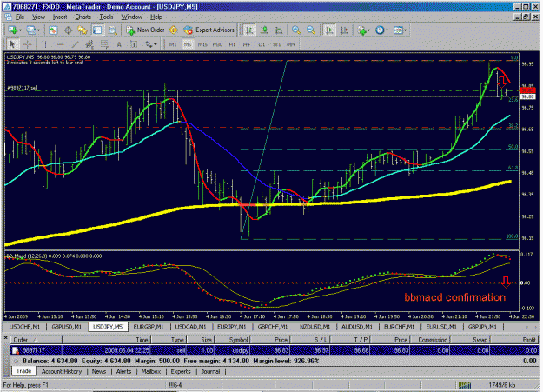Open the Tools menu
543x392 pixels.
tap(106, 17)
